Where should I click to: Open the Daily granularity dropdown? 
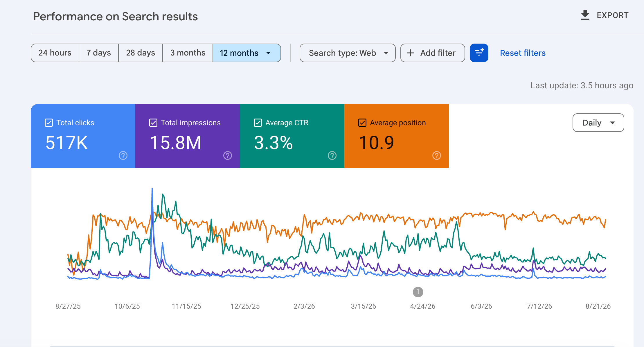pyautogui.click(x=598, y=123)
